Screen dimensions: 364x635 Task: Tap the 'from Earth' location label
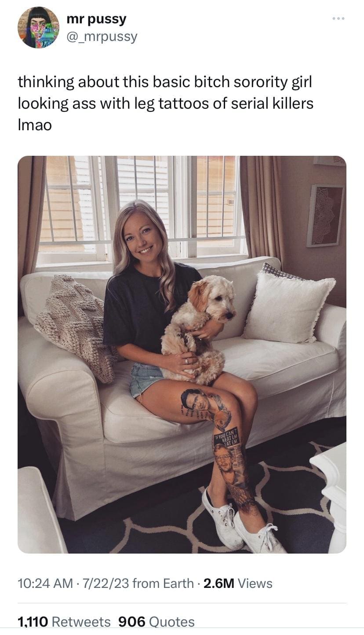(163, 584)
